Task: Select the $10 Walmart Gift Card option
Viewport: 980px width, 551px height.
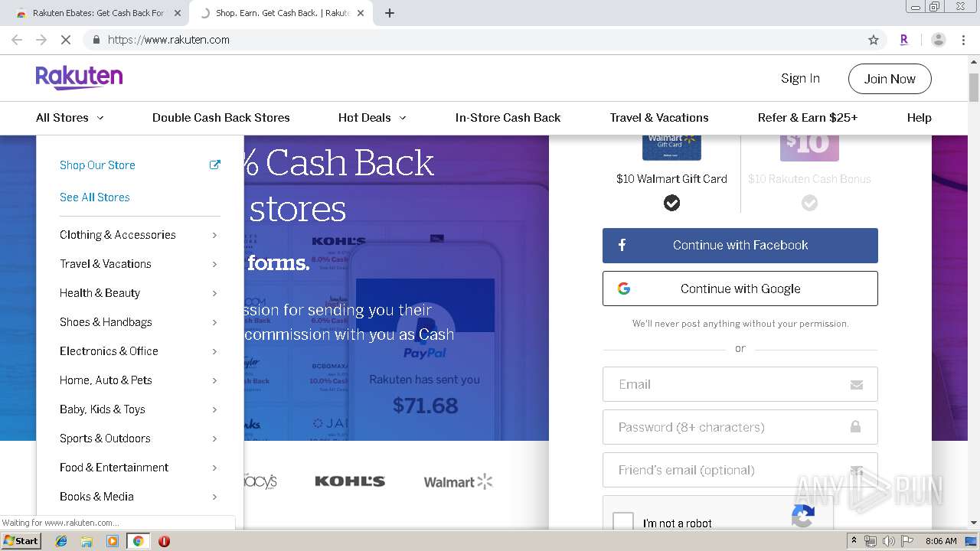Action: click(x=671, y=203)
